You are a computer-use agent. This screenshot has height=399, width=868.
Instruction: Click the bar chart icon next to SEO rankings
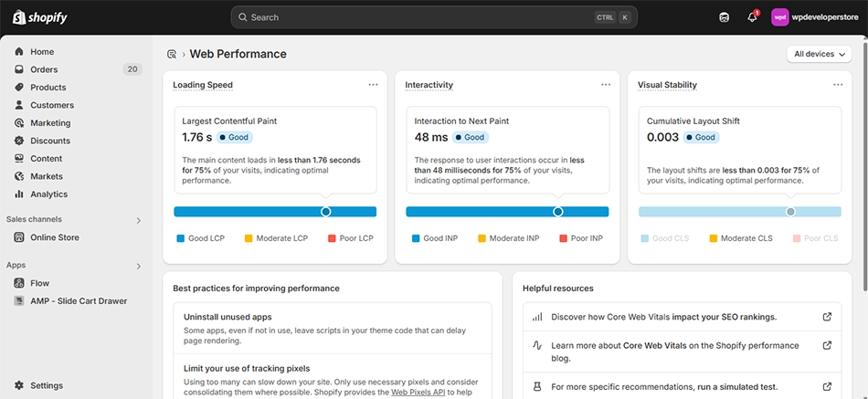tap(537, 317)
